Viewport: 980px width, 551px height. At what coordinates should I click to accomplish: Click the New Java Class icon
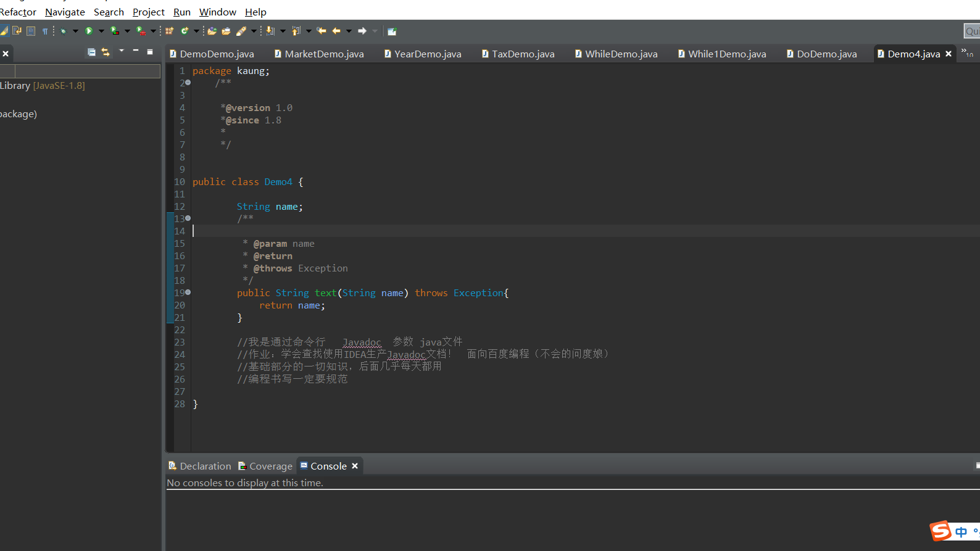pyautogui.click(x=184, y=31)
